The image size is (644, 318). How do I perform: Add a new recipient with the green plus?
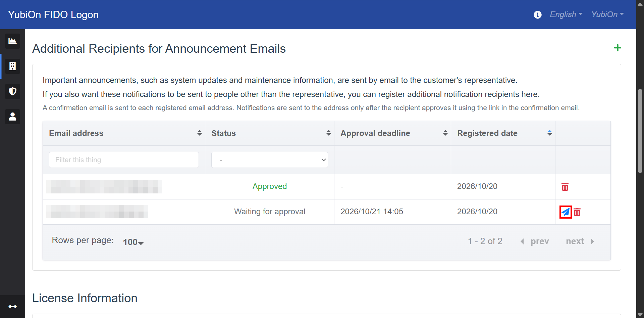click(618, 48)
